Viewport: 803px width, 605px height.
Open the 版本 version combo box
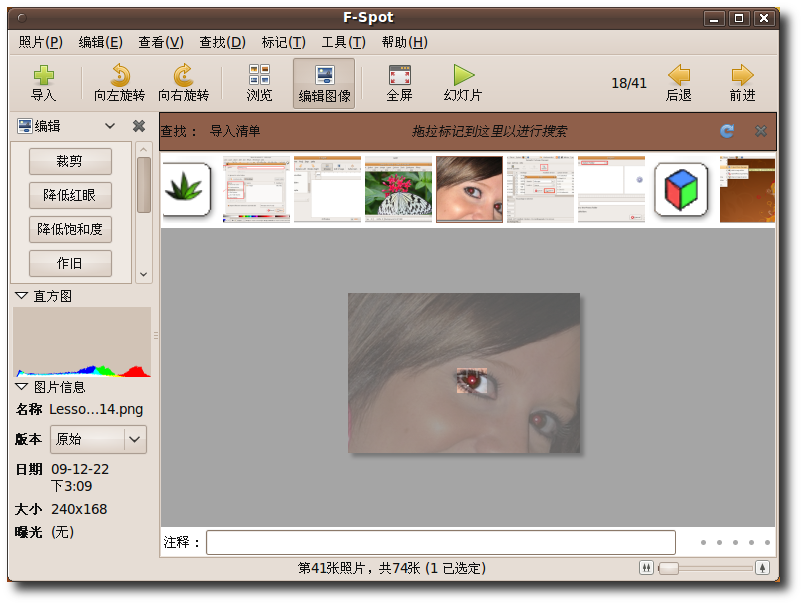(98, 439)
